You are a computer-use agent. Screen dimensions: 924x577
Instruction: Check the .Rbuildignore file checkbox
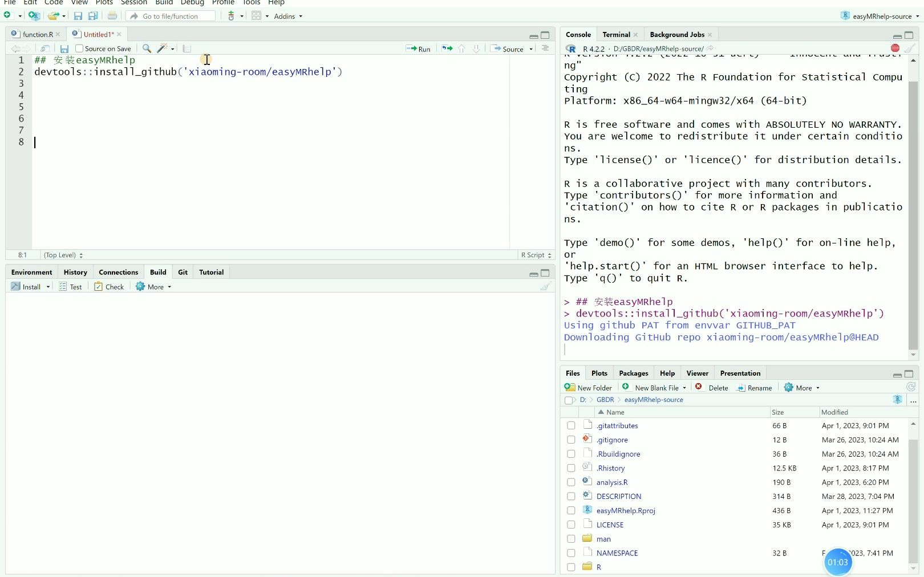pos(571,454)
